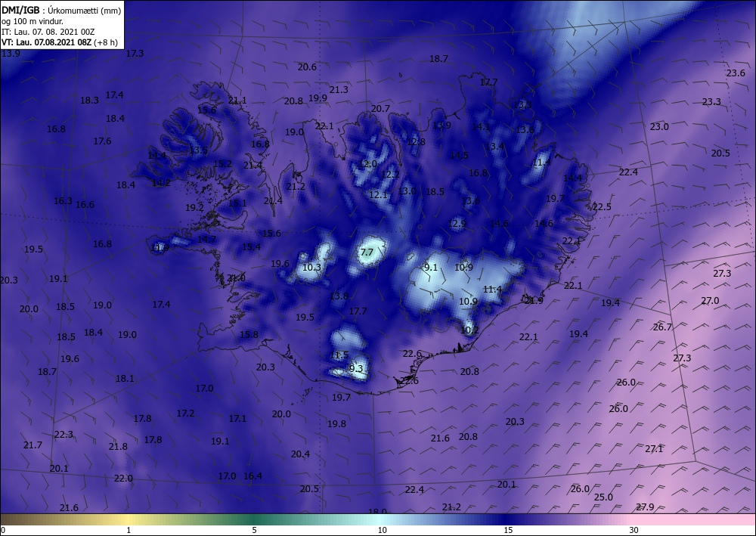The width and height of the screenshot is (756, 536).
Task: Click the '10.2' map value
Action: click(469, 330)
